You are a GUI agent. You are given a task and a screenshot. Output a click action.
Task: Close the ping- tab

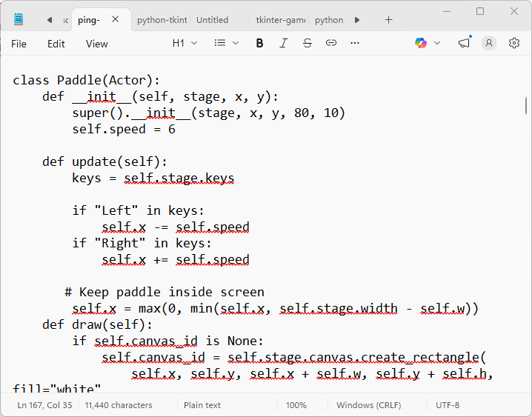pos(116,19)
